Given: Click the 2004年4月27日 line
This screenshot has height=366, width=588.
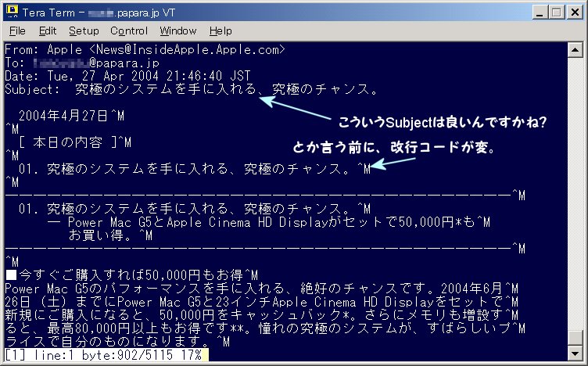Looking at the screenshot, I should (x=71, y=116).
